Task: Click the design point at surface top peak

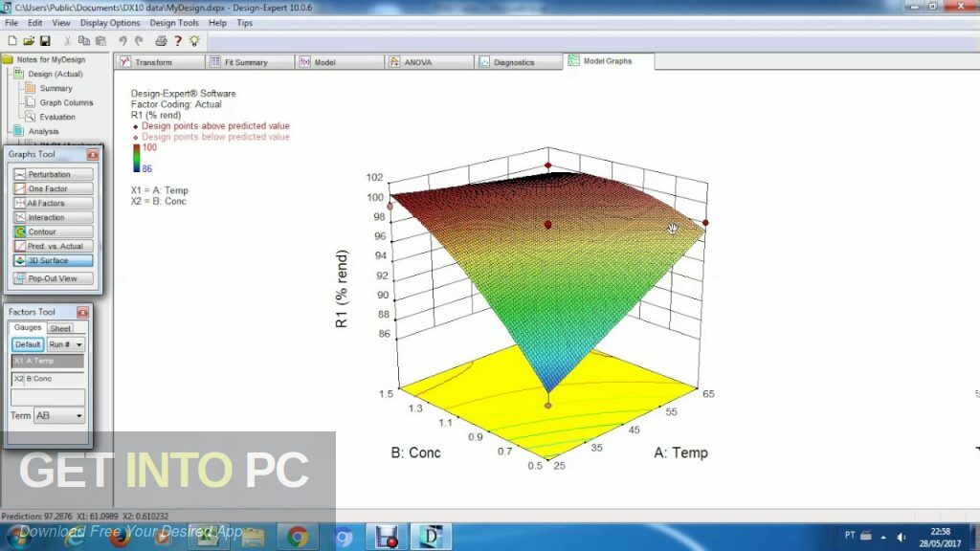Action: coord(548,165)
